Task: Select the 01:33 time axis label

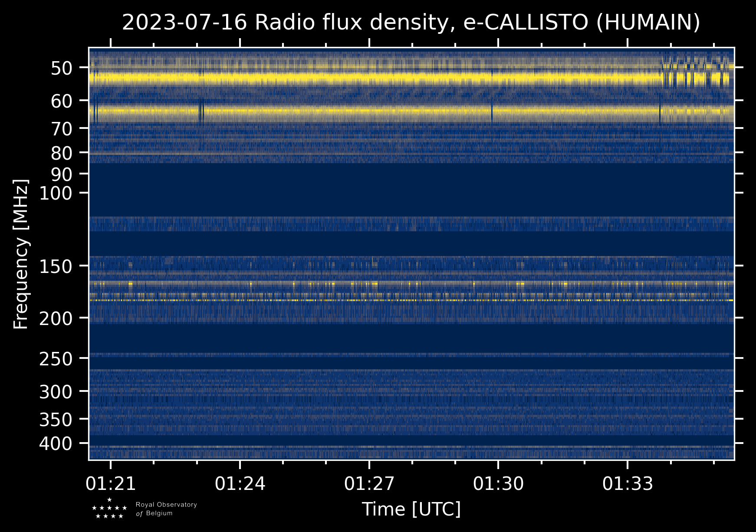Action: 628,483
